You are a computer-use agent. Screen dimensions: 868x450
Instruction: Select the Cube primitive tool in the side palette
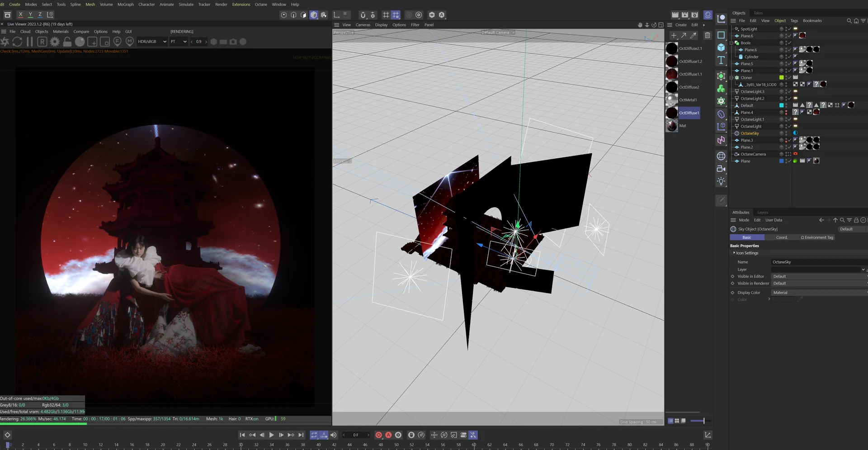click(721, 47)
